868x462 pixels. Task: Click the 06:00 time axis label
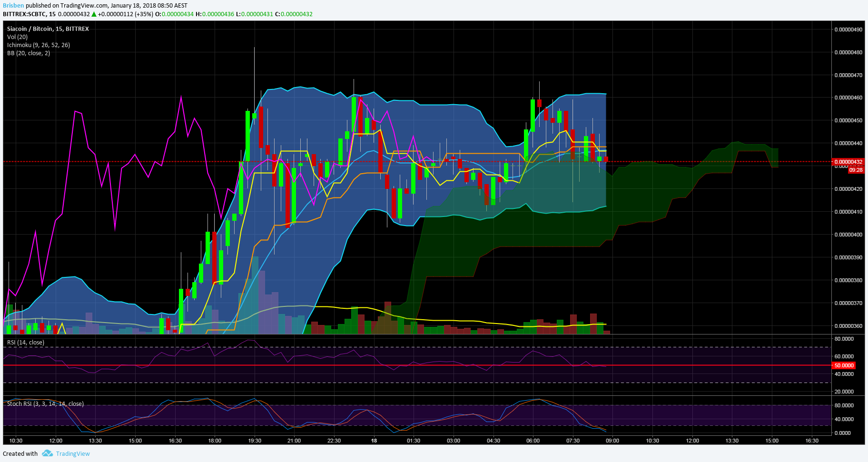(x=533, y=441)
